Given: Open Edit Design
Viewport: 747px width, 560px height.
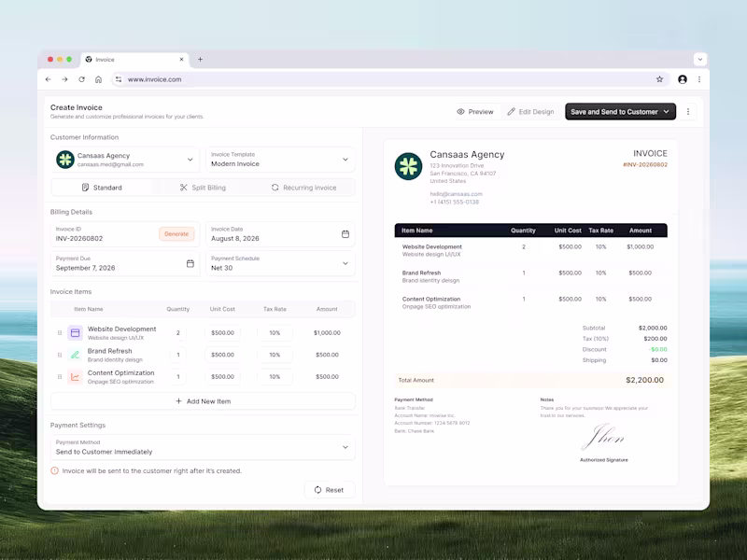Looking at the screenshot, I should click(x=530, y=112).
